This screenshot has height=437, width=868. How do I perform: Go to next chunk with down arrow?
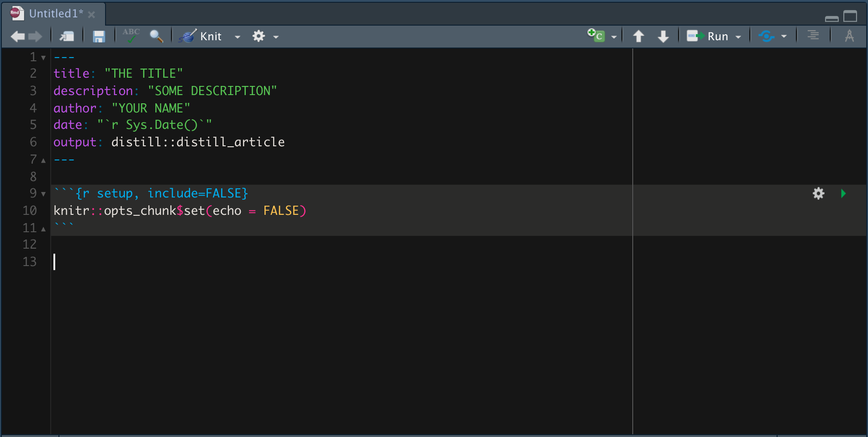coord(663,36)
